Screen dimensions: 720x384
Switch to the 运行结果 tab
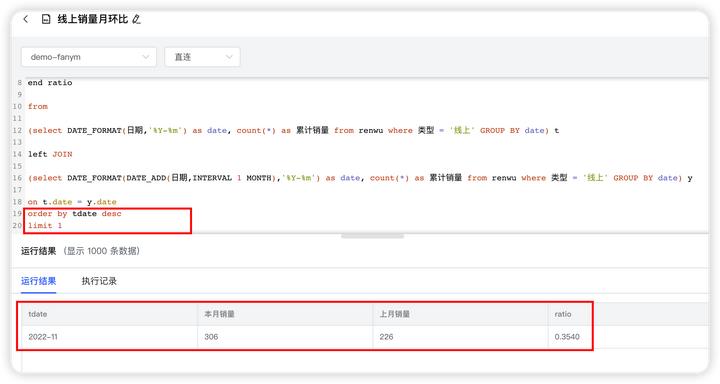pyautogui.click(x=39, y=281)
